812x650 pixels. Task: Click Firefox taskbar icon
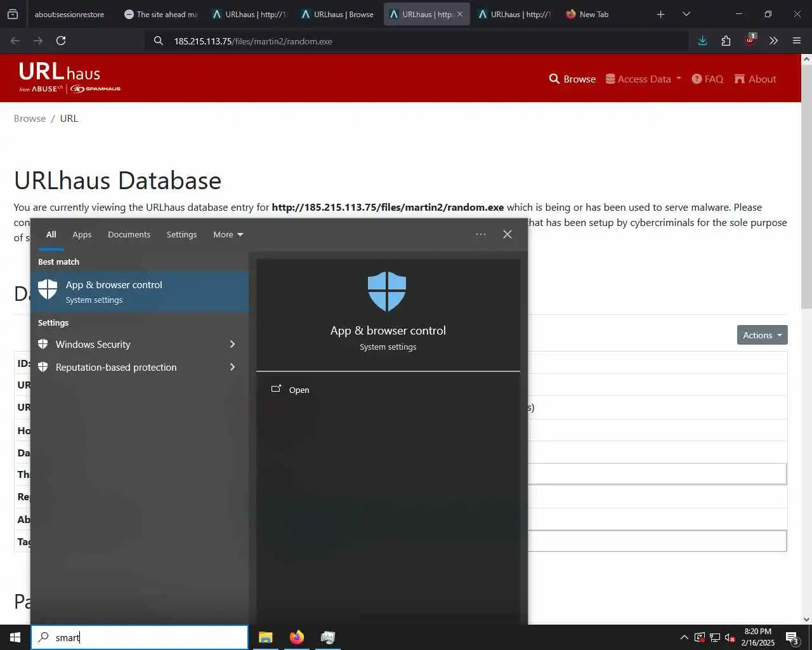coord(297,637)
